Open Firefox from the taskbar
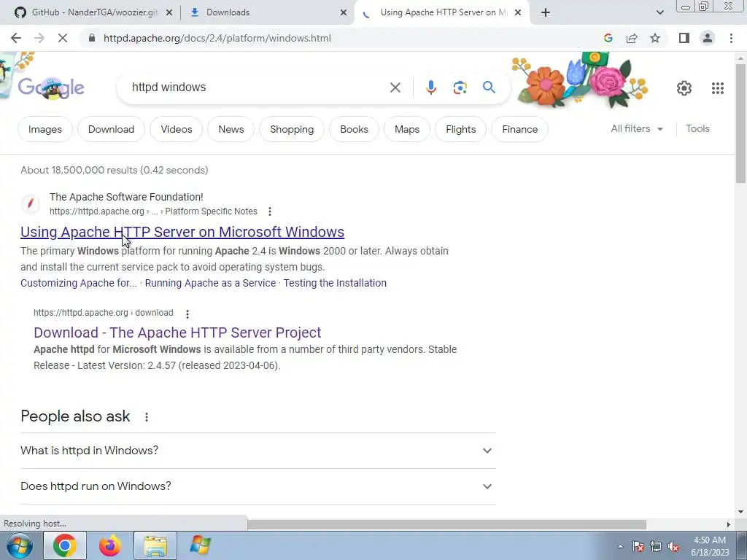Screen dimensions: 747x560 [x=109, y=545]
